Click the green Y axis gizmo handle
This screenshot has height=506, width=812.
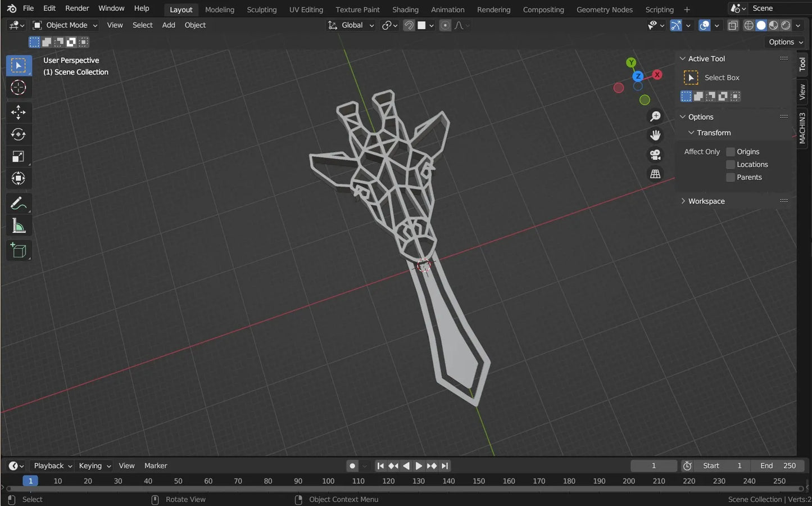(631, 62)
